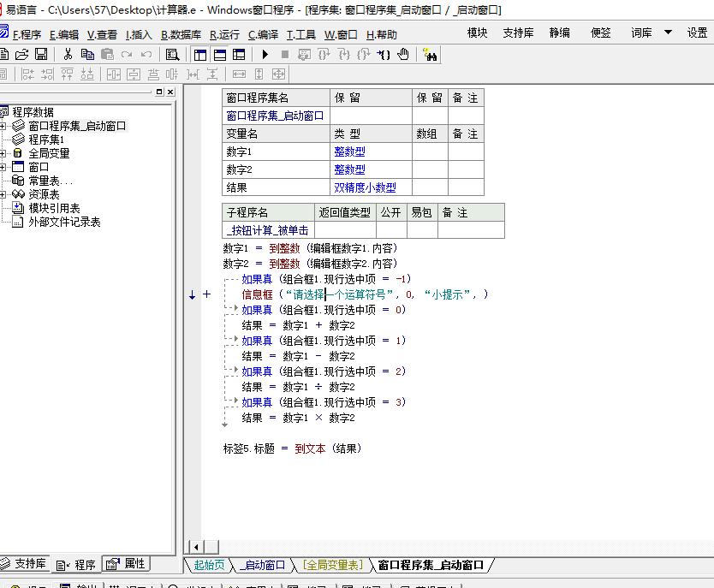Click the 便签 button
The height and width of the screenshot is (588, 714).
(601, 33)
